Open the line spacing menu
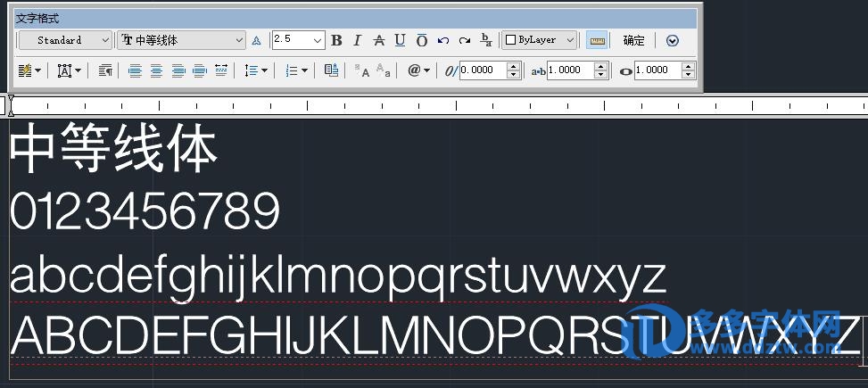 pos(255,70)
